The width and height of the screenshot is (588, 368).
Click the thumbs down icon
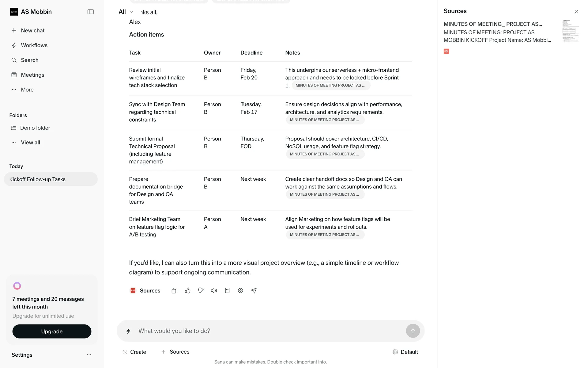click(201, 290)
